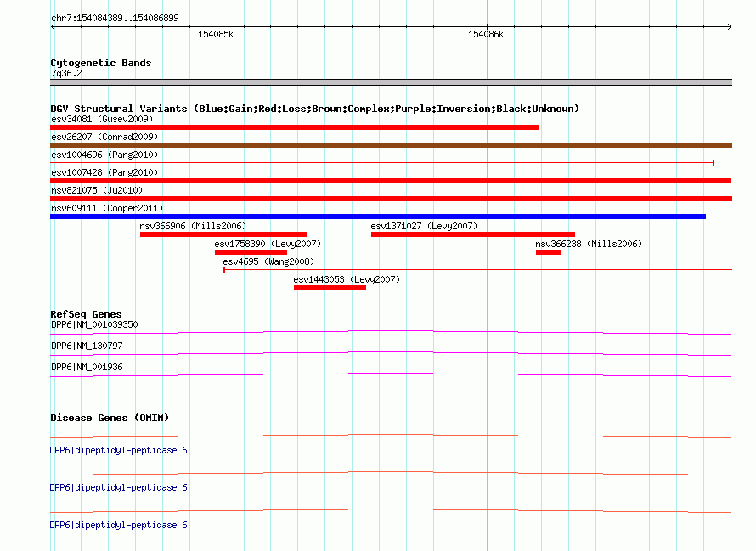Click the esv1371027 (Levy2007) label
The height and width of the screenshot is (551, 756).
tap(424, 226)
